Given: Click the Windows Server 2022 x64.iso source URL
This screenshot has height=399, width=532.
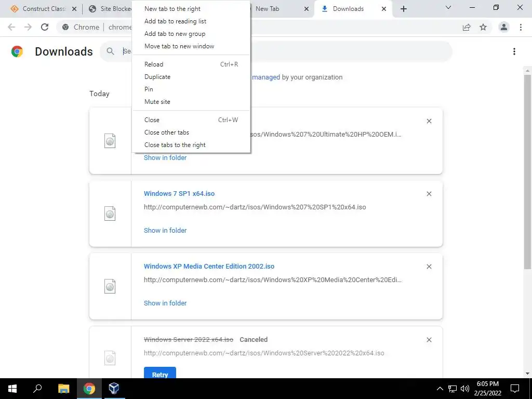Looking at the screenshot, I should pyautogui.click(x=264, y=353).
